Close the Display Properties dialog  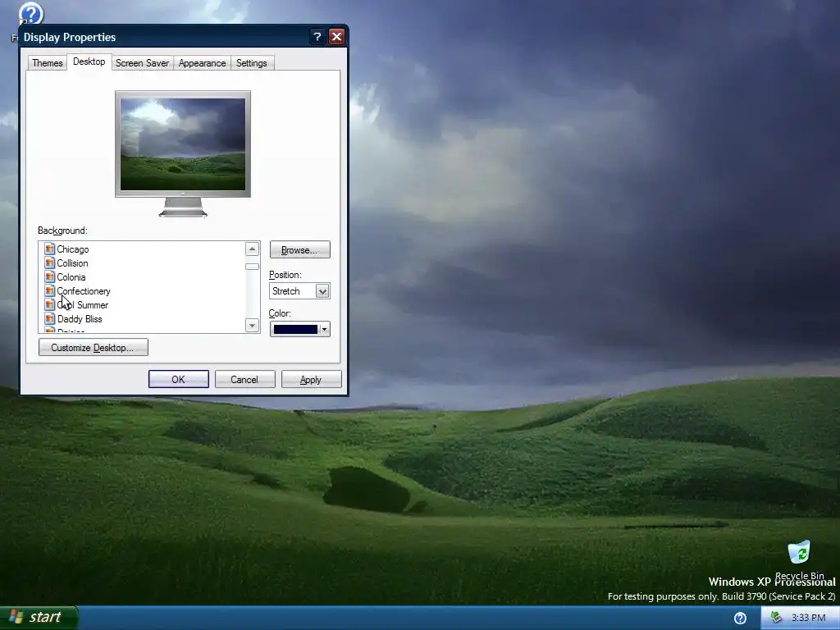336,36
